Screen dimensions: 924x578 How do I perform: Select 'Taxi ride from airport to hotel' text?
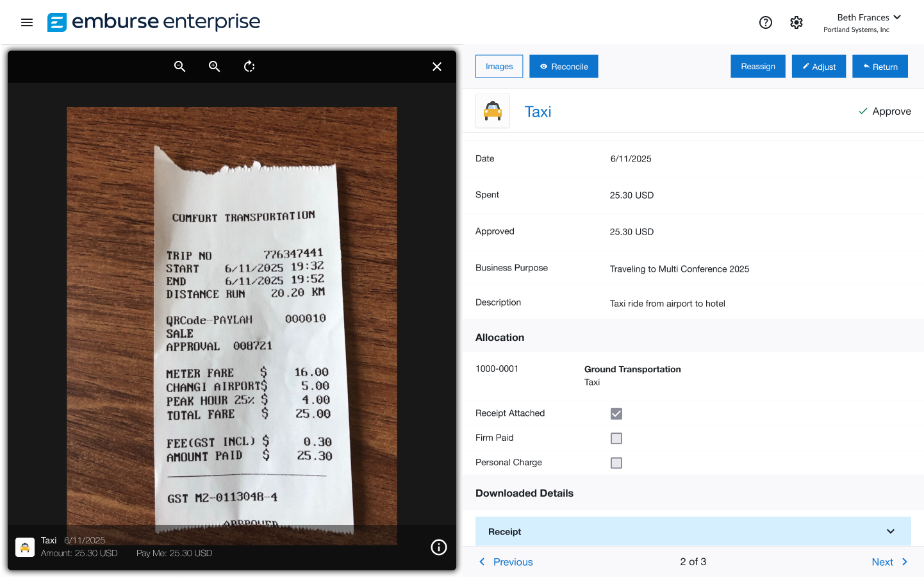(x=668, y=304)
